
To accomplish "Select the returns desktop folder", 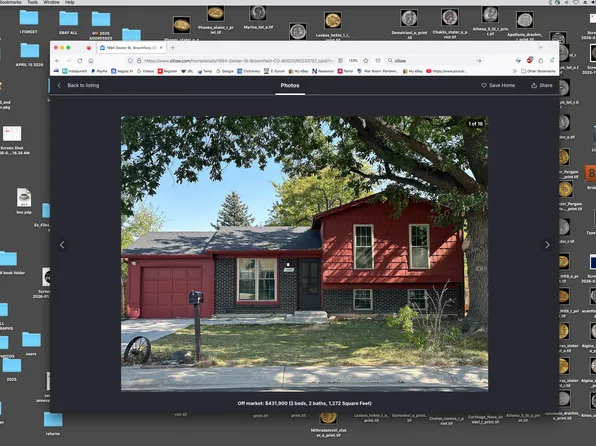I will pos(53,424).
